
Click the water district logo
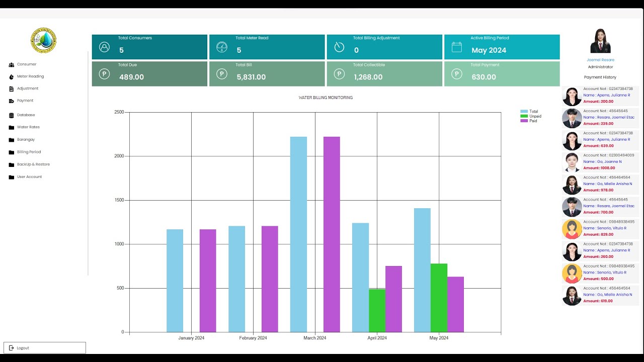coord(43,40)
